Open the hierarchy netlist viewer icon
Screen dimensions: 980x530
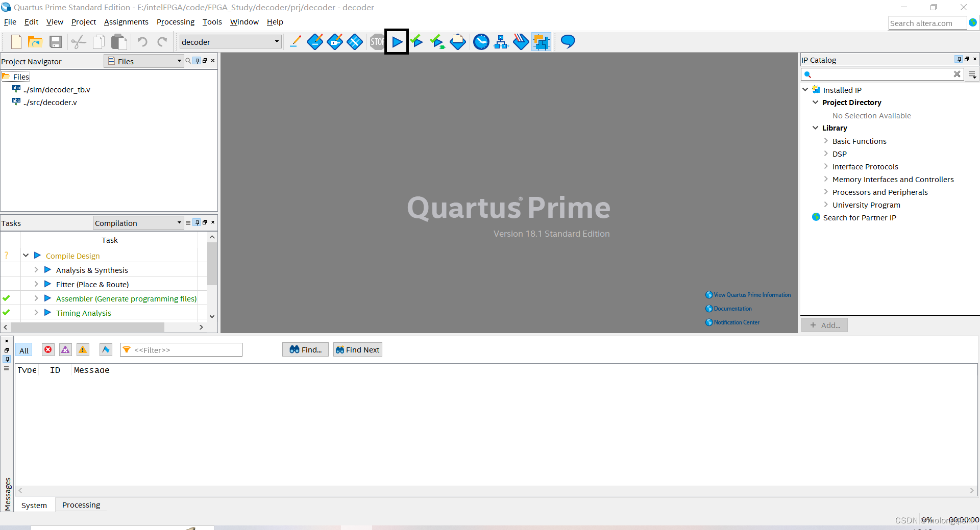click(x=501, y=41)
